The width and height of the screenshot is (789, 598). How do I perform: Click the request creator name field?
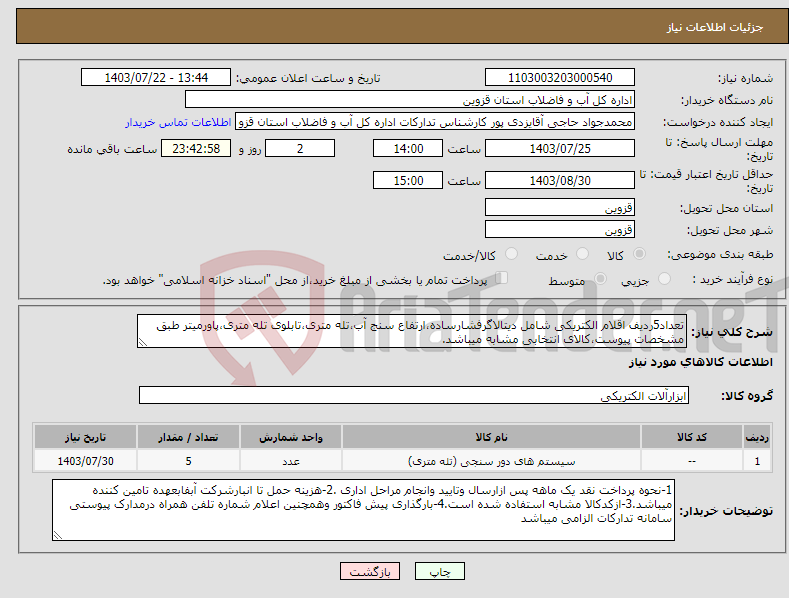click(435, 122)
